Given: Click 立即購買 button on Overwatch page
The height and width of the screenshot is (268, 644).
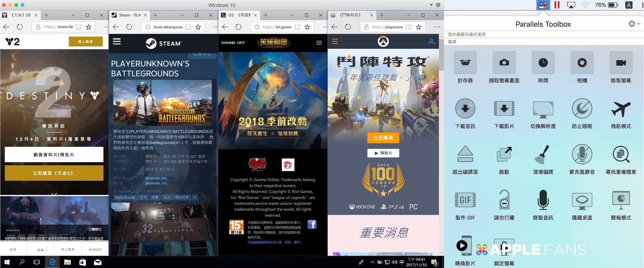Looking at the screenshot, I should tap(383, 138).
